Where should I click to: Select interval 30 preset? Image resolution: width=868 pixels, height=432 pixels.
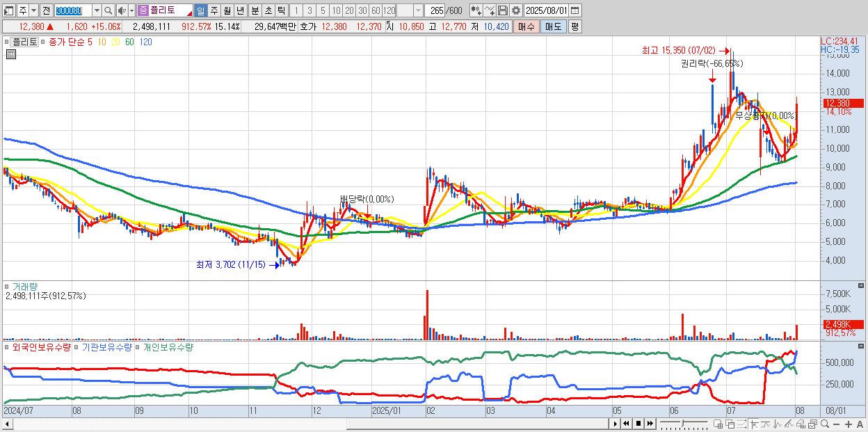(362, 10)
